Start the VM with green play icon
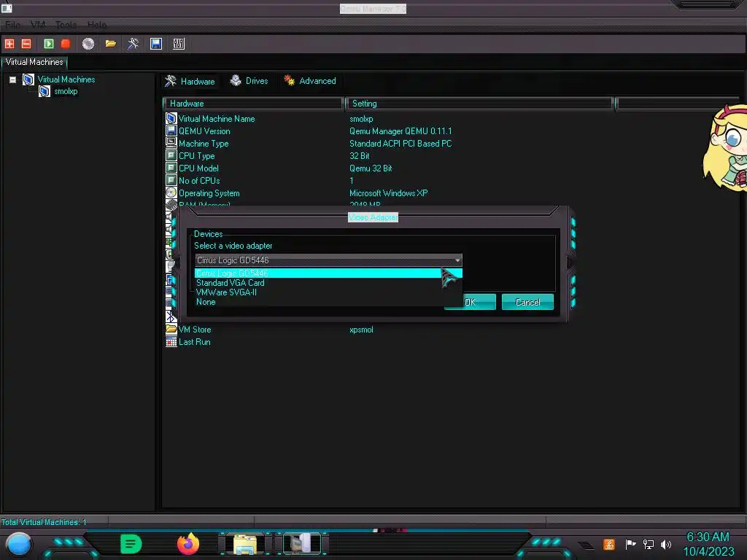Viewport: 747px width, 560px height. coord(49,44)
